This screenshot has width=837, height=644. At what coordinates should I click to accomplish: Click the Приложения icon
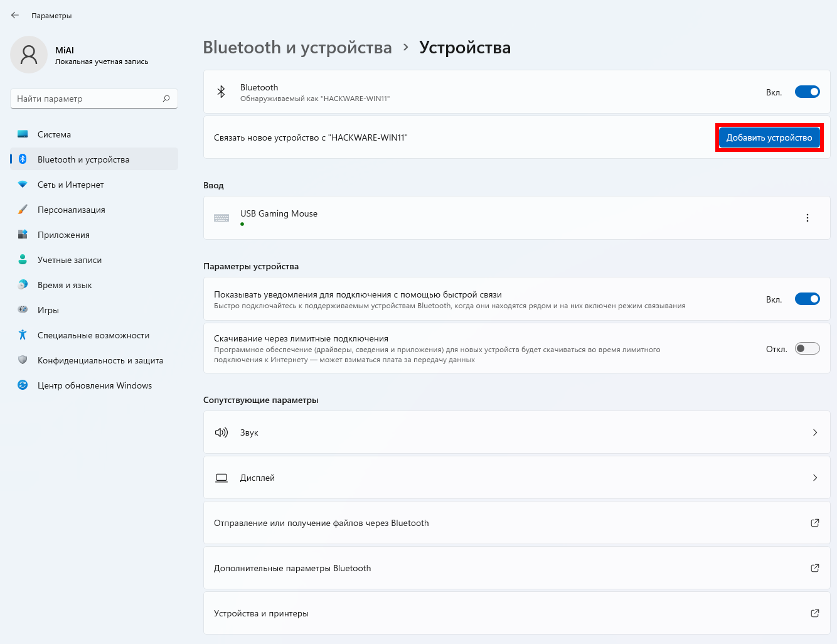[23, 235]
